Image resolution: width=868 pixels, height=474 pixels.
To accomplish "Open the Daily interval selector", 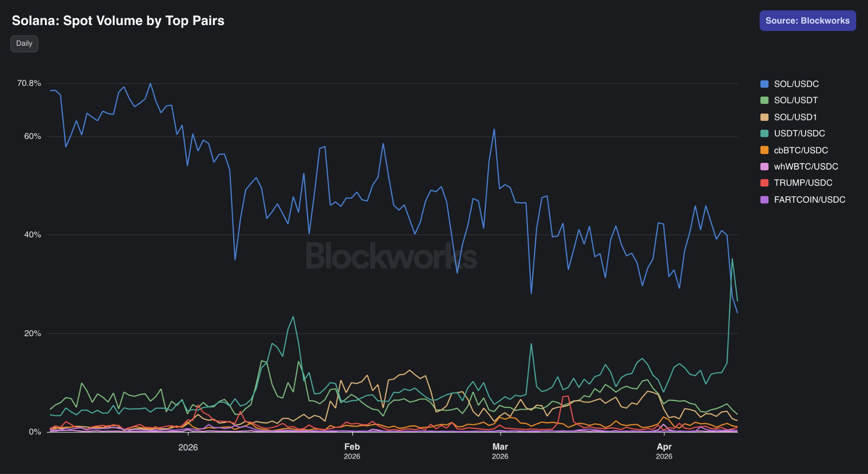I will [x=24, y=43].
